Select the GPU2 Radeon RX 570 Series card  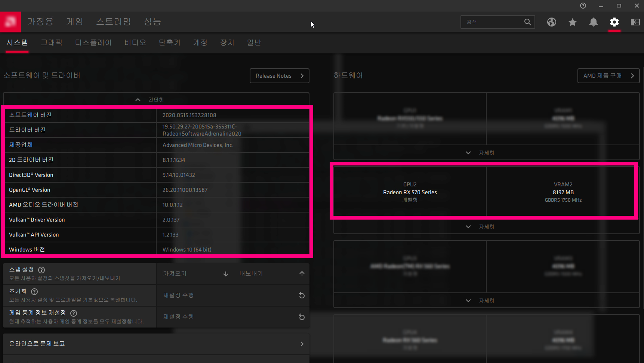click(410, 192)
